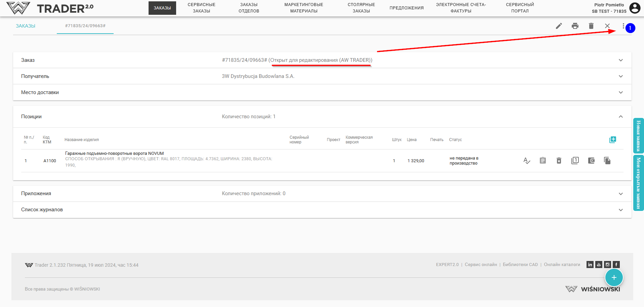Screen dimensions: 644x307
Task: Print the order using printer icon
Action: 575,26
